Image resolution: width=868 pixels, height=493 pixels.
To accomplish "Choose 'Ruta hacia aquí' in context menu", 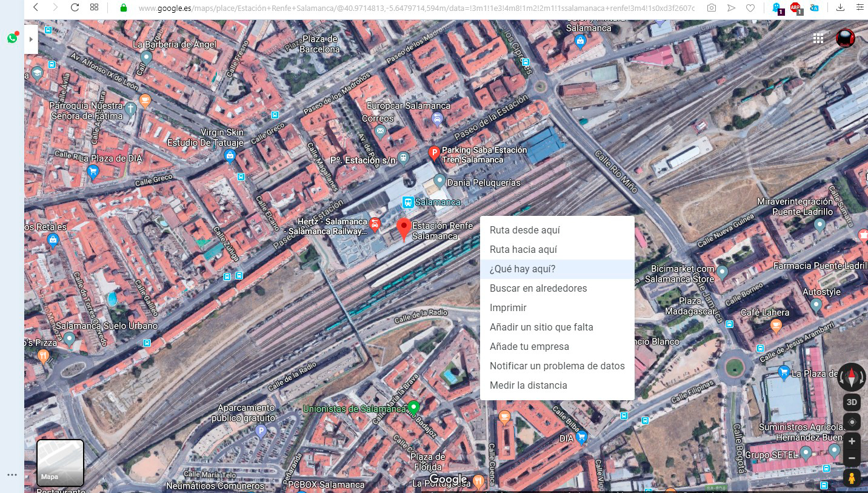I will pos(557,250).
